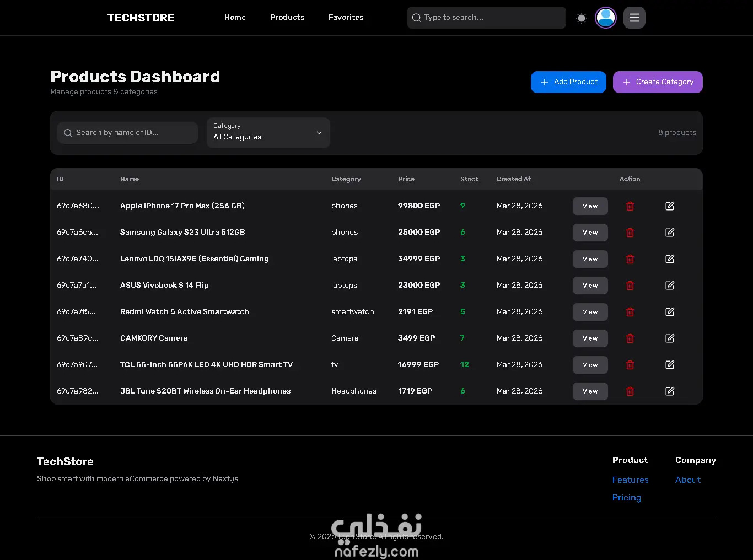Open the hamburger menu
The image size is (753, 560).
point(634,18)
